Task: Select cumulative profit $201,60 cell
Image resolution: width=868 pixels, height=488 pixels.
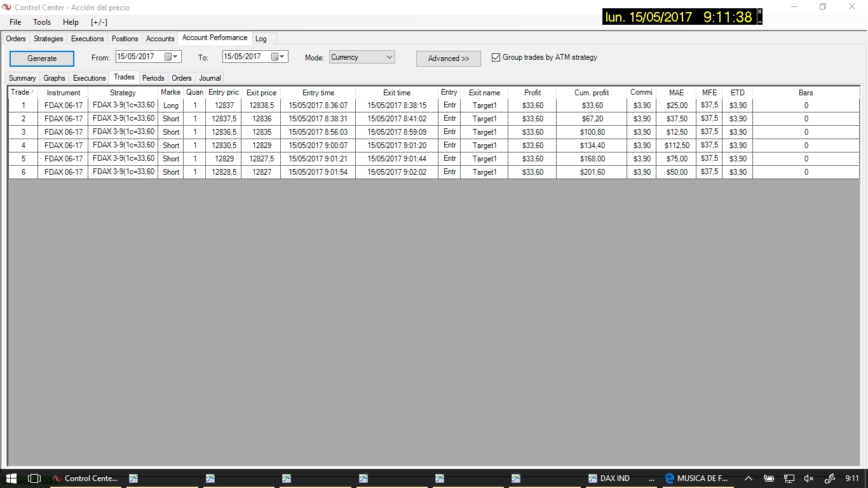Action: [x=592, y=172]
